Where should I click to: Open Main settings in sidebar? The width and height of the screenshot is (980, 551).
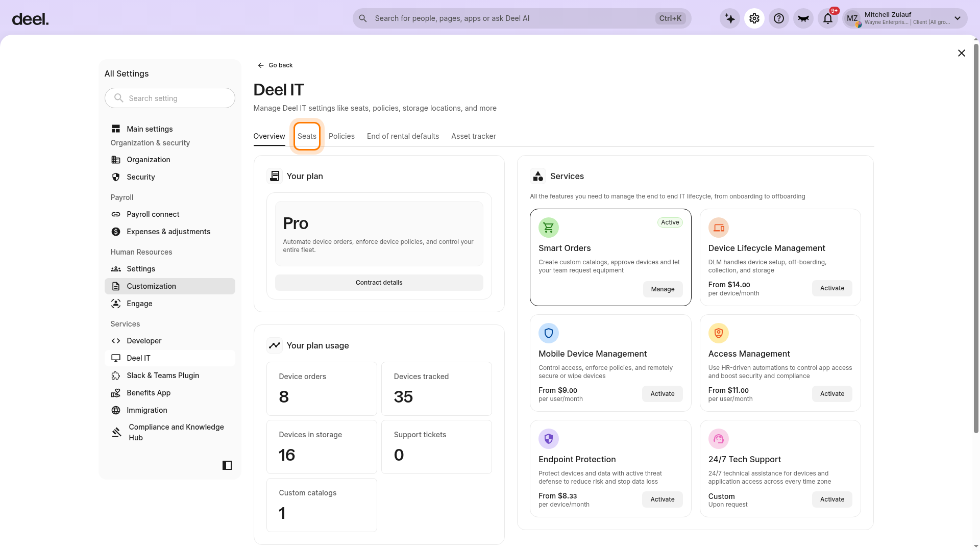tap(170, 129)
